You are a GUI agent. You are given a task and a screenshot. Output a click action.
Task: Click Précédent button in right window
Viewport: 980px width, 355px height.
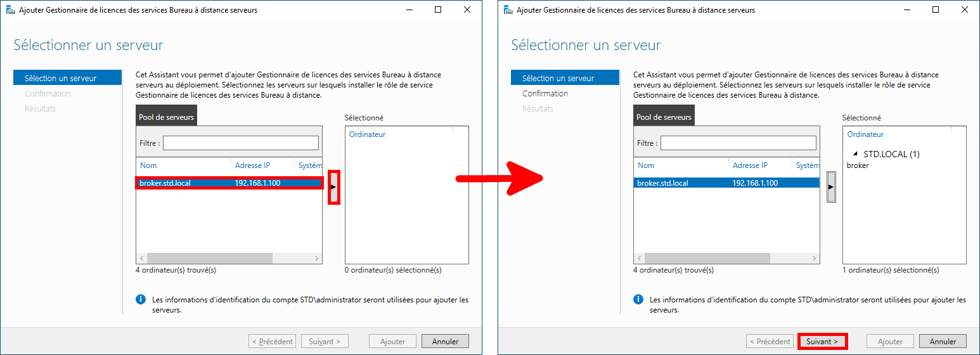coord(770,341)
